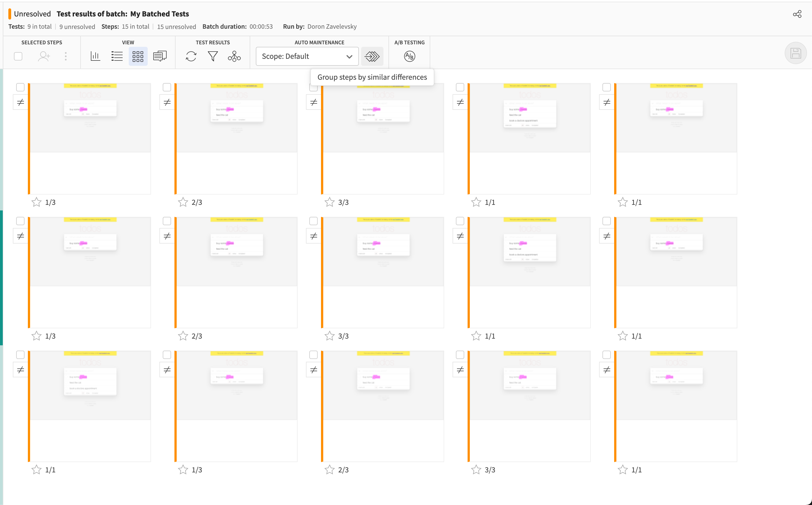Click the group by similar differences icon
This screenshot has height=505, width=812.
(372, 56)
